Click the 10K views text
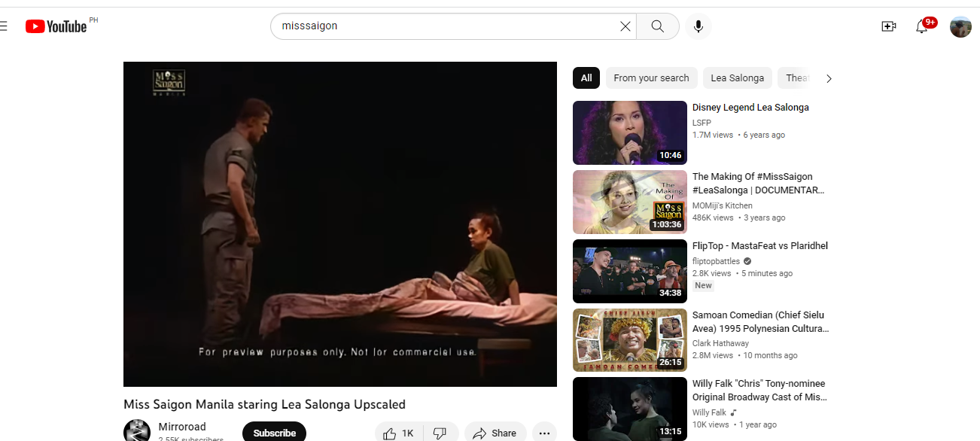The image size is (980, 441). coord(711,425)
